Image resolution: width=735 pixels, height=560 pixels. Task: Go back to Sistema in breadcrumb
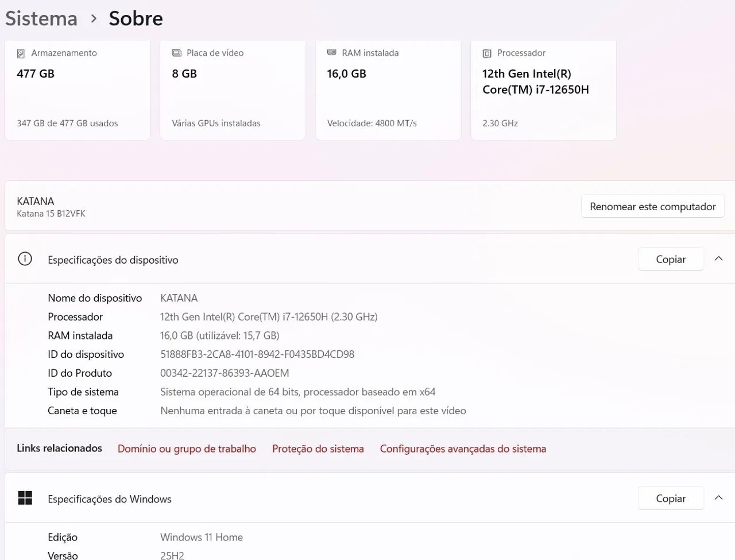pos(41,18)
